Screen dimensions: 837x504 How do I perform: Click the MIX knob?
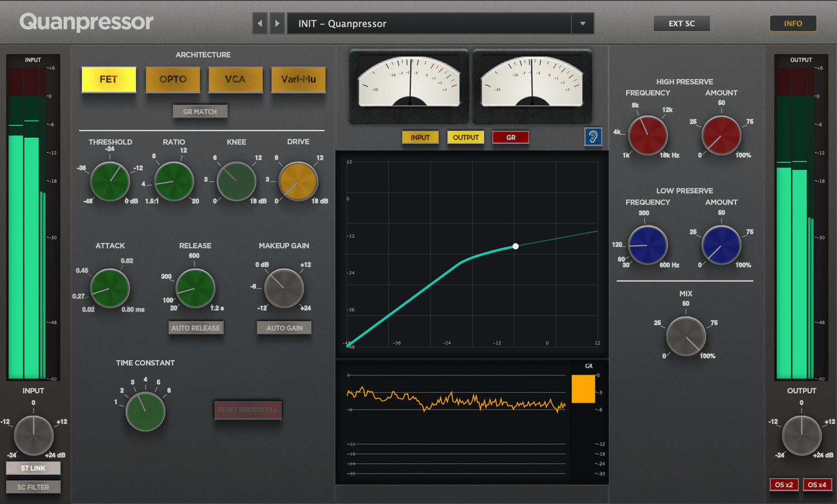686,336
